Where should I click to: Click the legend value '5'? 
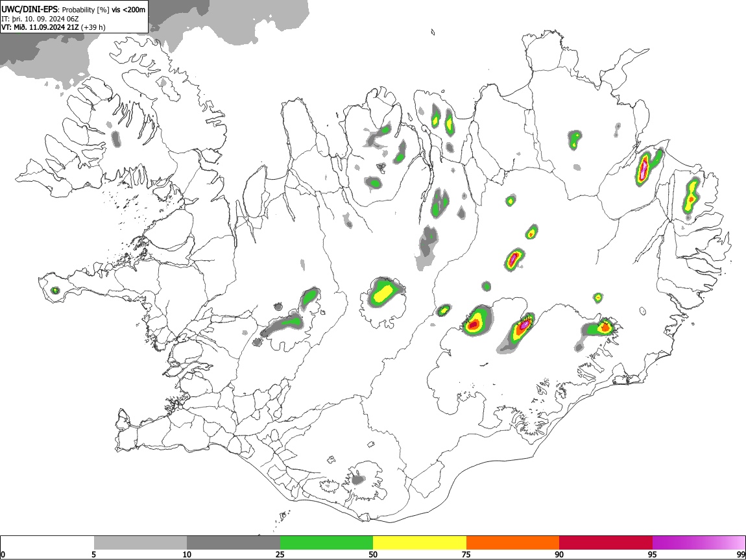tap(93, 554)
